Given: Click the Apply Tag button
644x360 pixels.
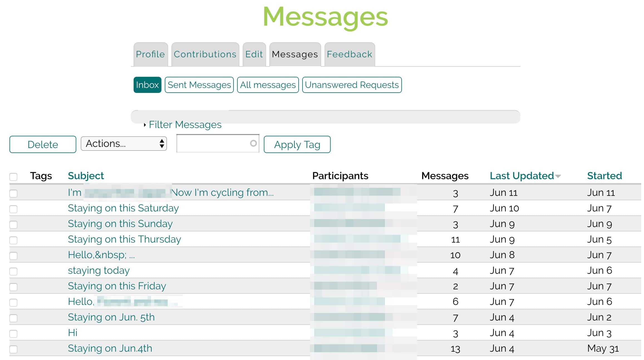Looking at the screenshot, I should coord(297,144).
